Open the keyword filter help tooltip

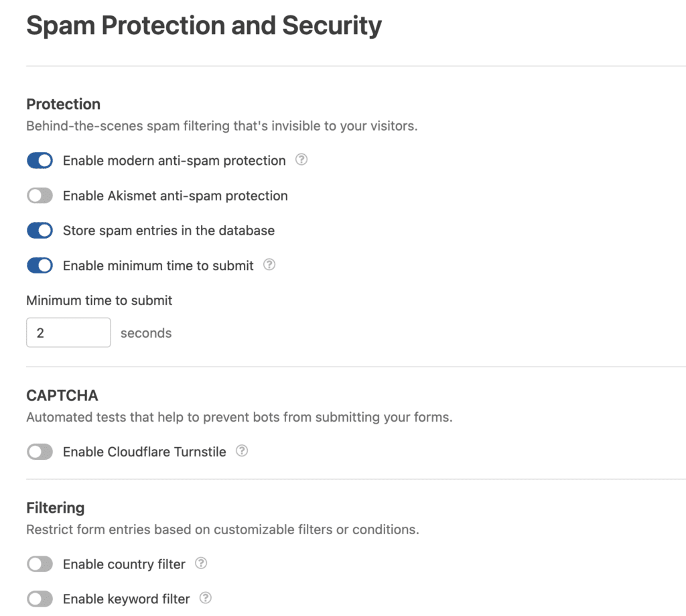click(x=205, y=598)
